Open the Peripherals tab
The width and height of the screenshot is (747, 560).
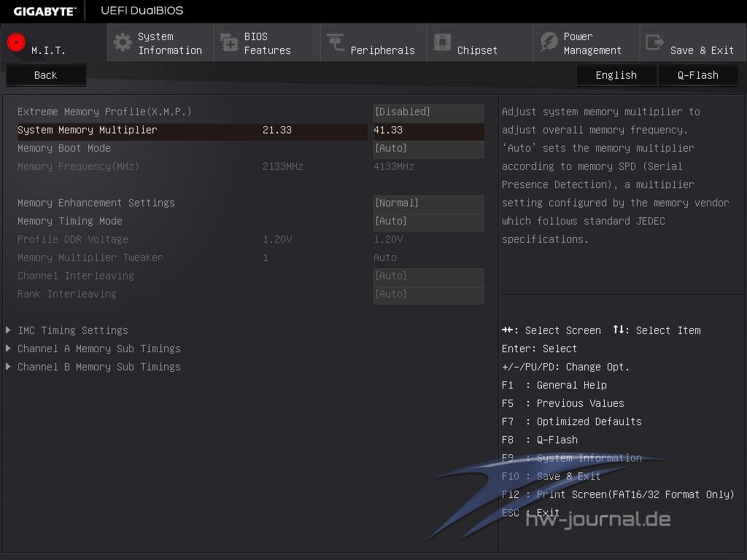pos(373,42)
